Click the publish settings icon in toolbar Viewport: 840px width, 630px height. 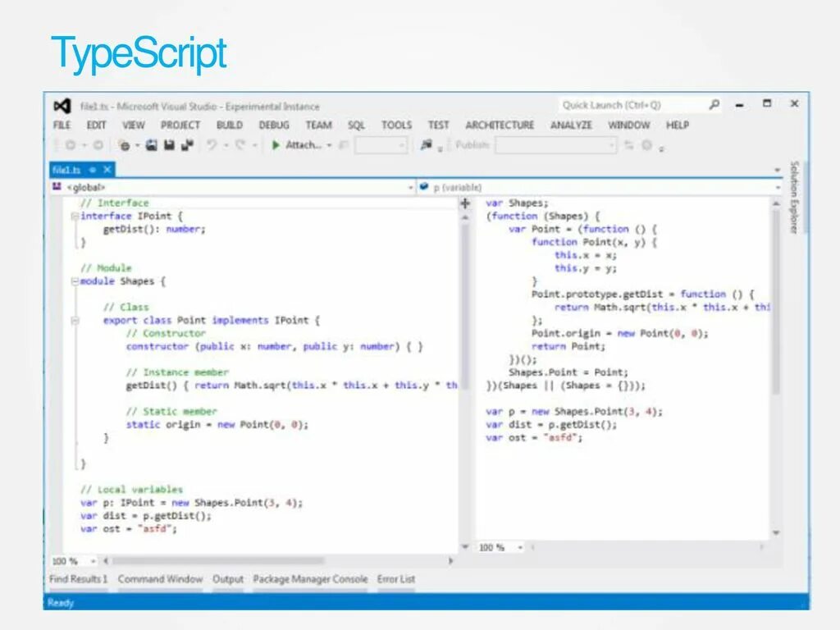[x=647, y=145]
